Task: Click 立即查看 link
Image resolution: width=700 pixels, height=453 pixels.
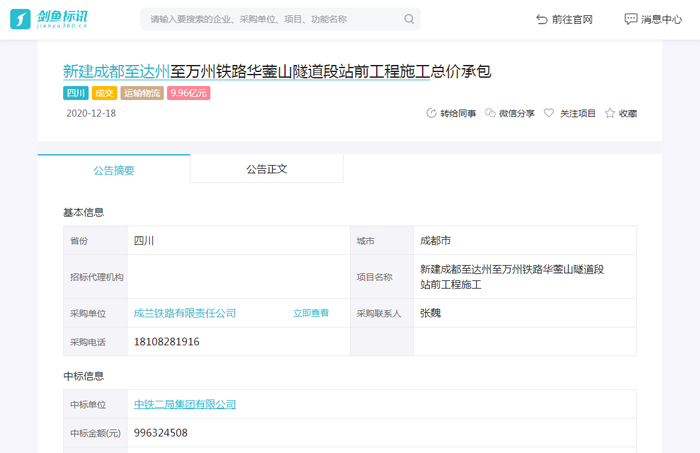Action: (311, 313)
